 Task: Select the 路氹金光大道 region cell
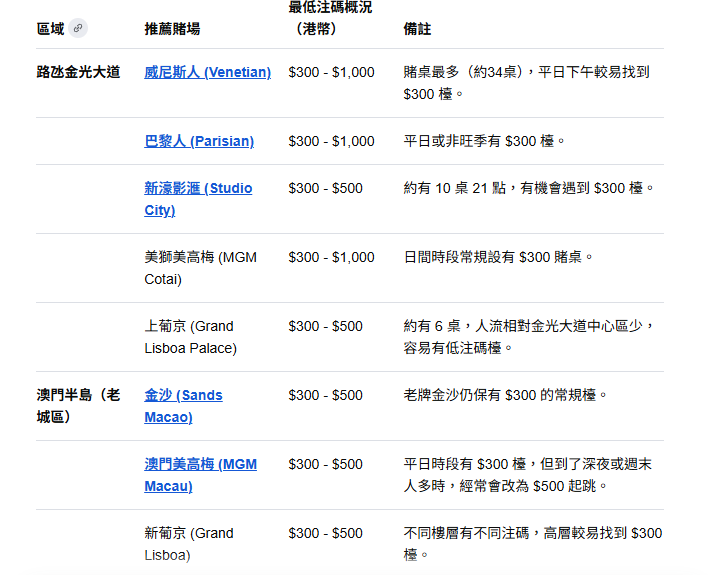pyautogui.click(x=78, y=72)
